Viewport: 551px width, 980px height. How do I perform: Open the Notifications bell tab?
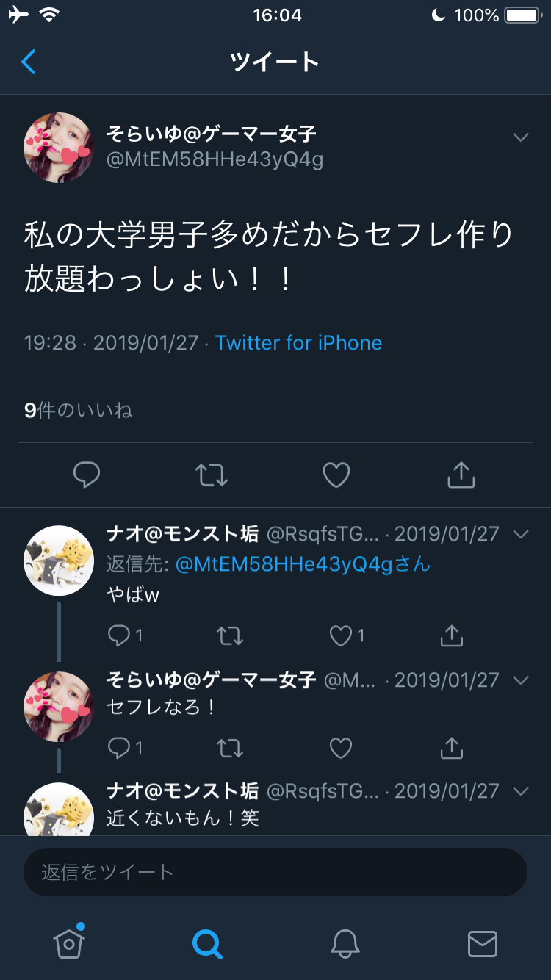345,943
